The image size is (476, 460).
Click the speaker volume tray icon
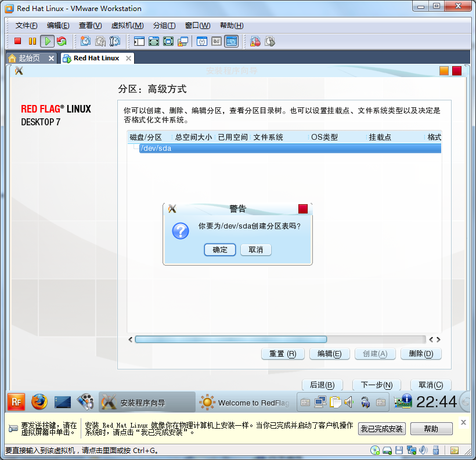click(349, 402)
